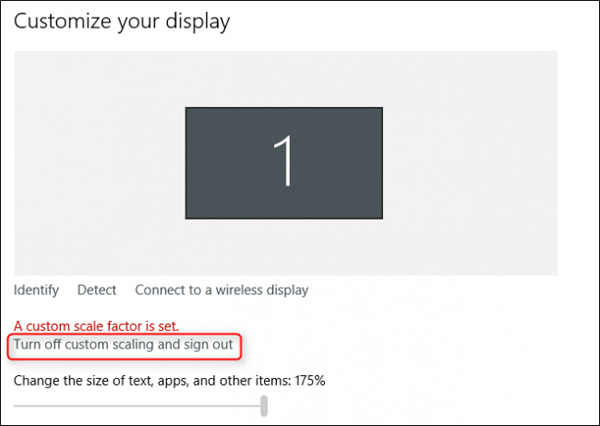Click the scaling slider handle
Image resolution: width=600 pixels, height=426 pixels.
[264, 406]
